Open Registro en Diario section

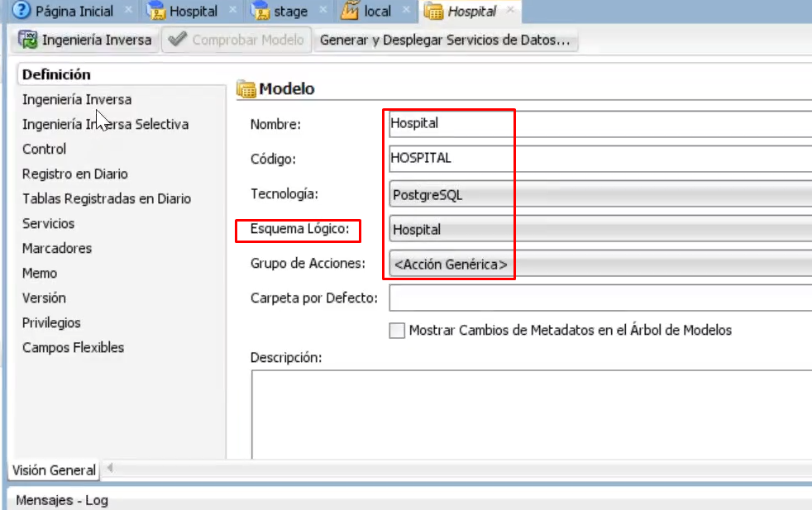(74, 174)
